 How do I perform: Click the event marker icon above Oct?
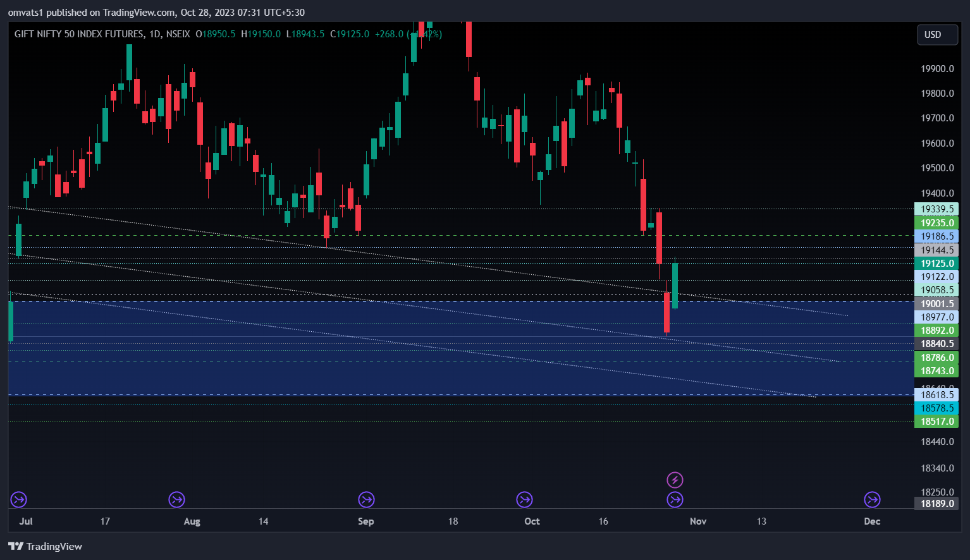coord(524,500)
